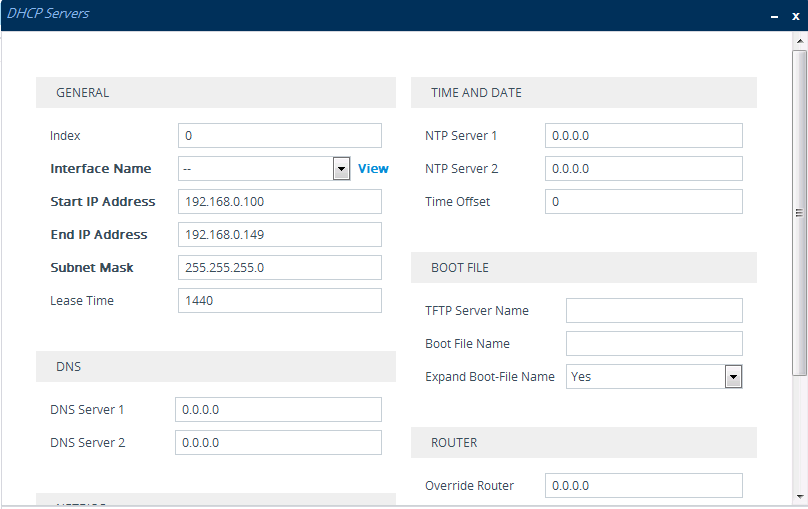Focus the Lease Time field
Viewport: 808px width, 509px height.
tap(280, 301)
